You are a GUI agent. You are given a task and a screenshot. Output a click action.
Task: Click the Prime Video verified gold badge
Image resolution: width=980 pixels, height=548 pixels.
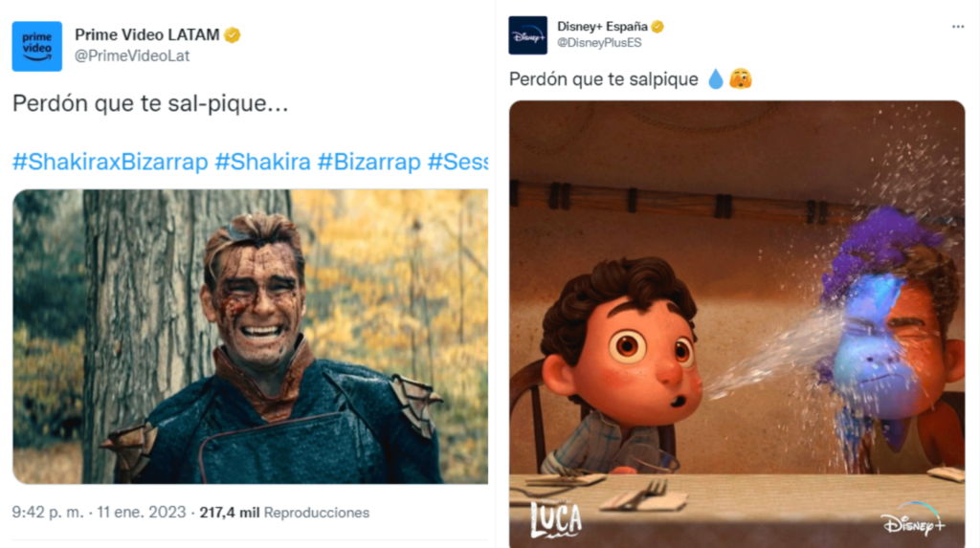(233, 35)
